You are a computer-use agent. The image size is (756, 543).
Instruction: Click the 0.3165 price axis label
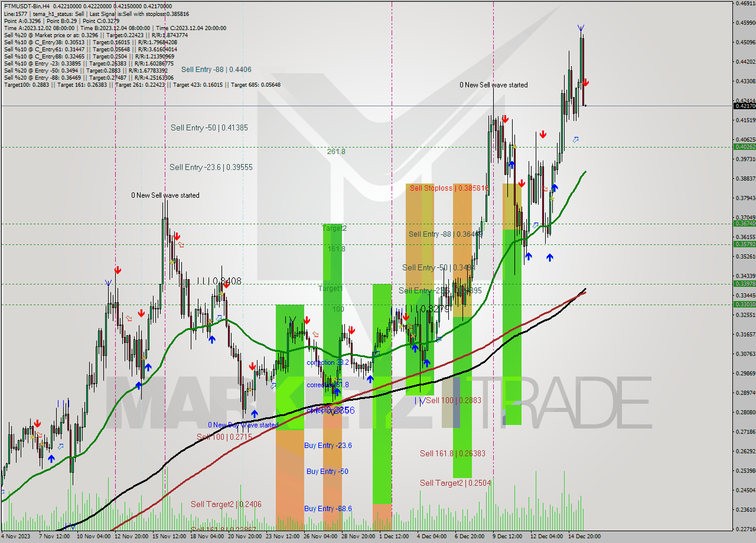point(745,334)
